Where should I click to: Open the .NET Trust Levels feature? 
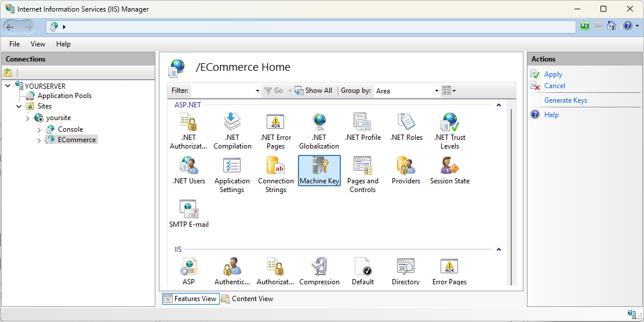click(450, 131)
